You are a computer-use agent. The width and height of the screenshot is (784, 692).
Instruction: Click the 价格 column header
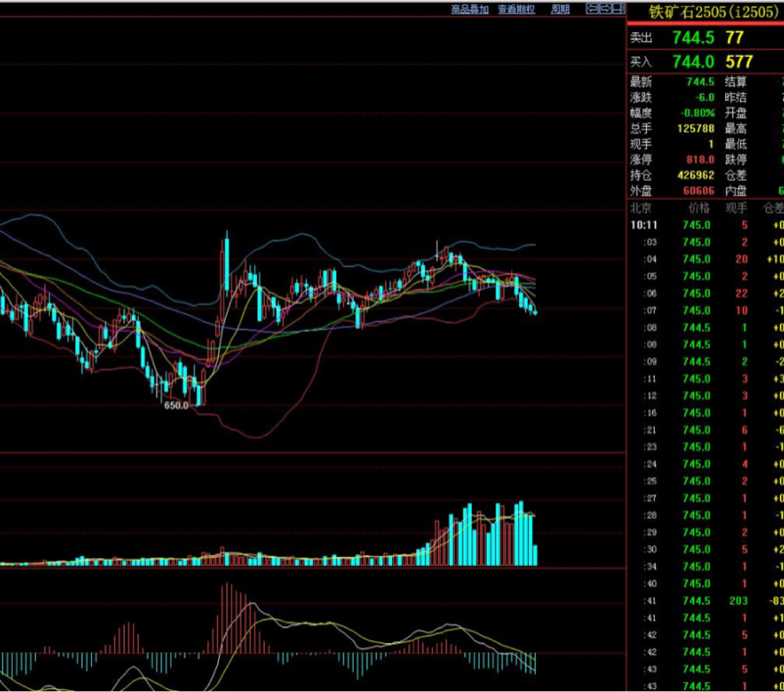pos(699,208)
